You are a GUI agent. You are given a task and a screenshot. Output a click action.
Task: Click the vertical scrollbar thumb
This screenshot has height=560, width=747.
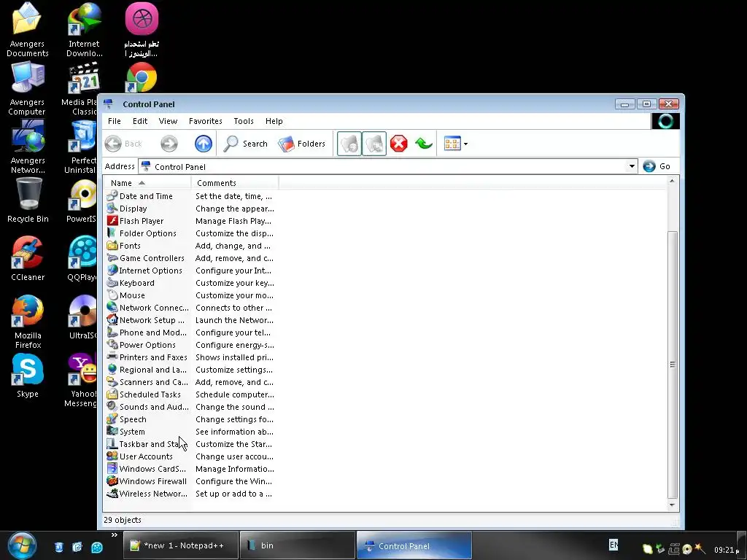click(672, 365)
